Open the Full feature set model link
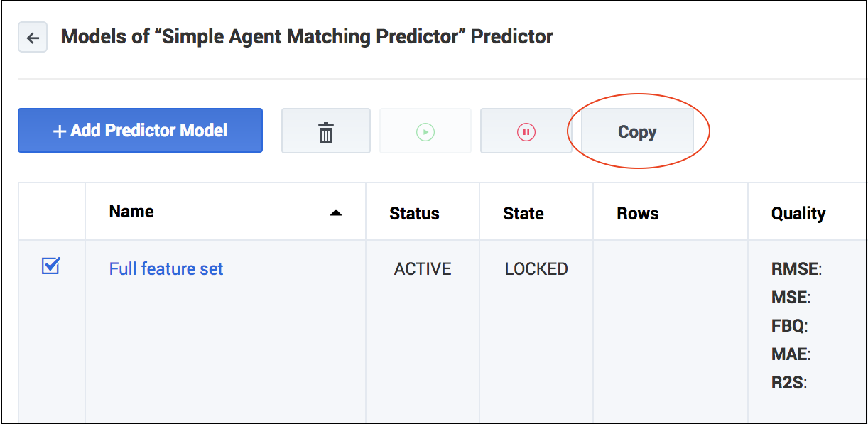Viewport: 868px width, 424px height. [166, 269]
